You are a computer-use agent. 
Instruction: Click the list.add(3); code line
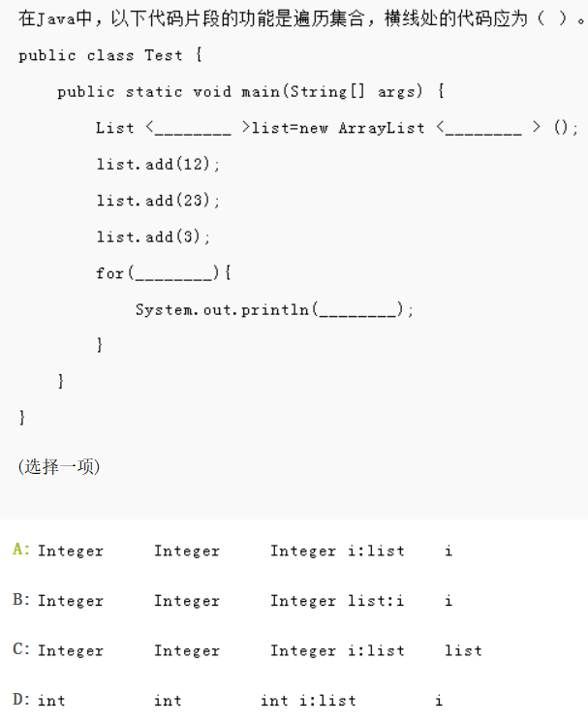[153, 237]
